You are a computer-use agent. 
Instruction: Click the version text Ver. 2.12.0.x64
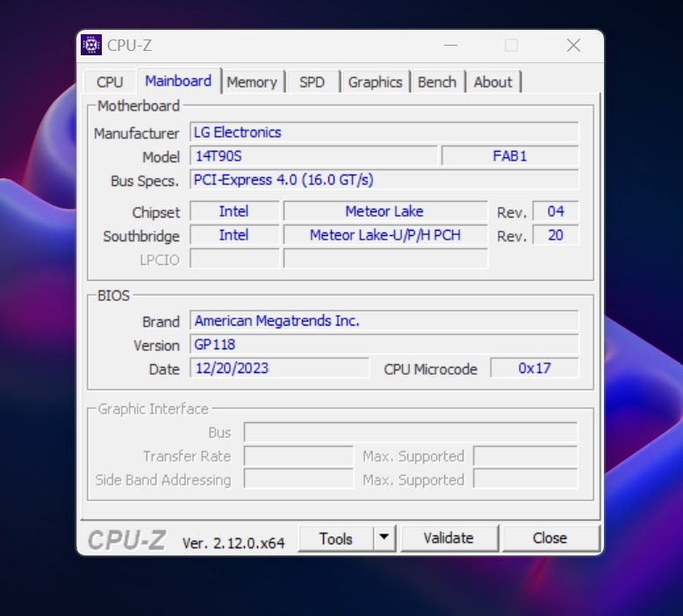[234, 543]
